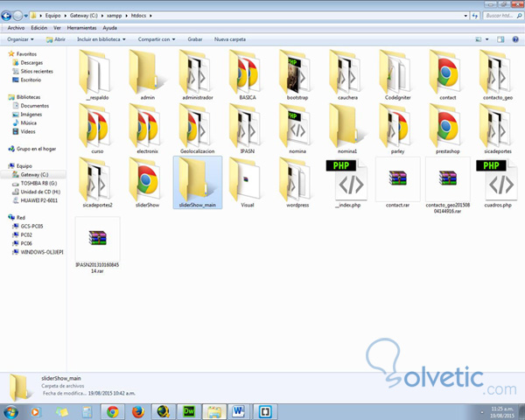
Task: Open the BASICA folder
Action: point(248,74)
